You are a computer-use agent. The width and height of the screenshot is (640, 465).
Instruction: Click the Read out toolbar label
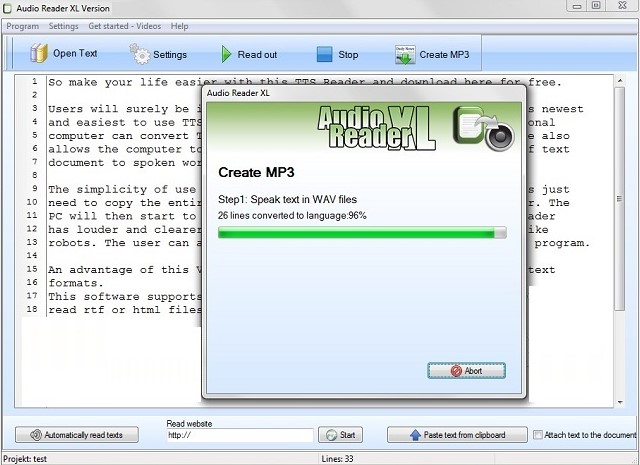[x=257, y=55]
